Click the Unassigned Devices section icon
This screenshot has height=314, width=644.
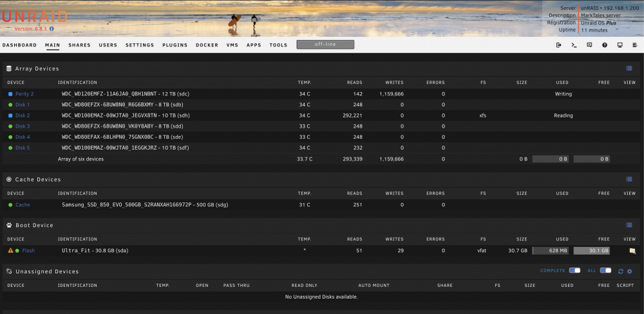[9, 271]
